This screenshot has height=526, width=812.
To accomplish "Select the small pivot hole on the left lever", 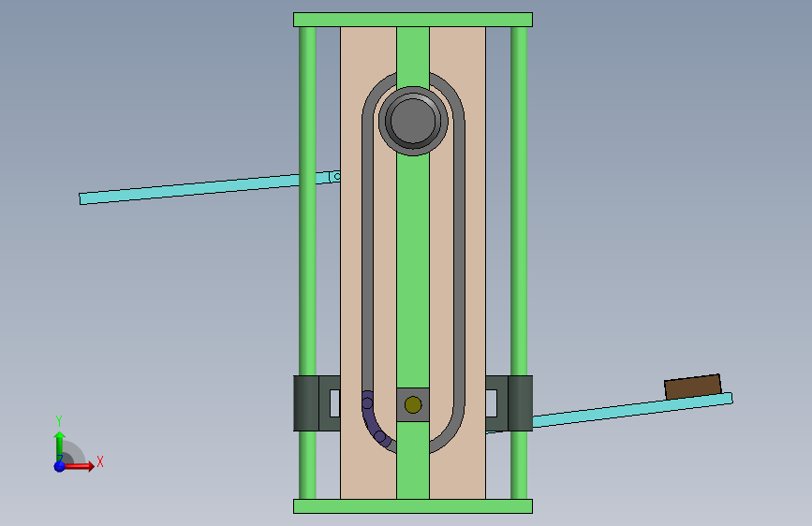I will point(337,177).
